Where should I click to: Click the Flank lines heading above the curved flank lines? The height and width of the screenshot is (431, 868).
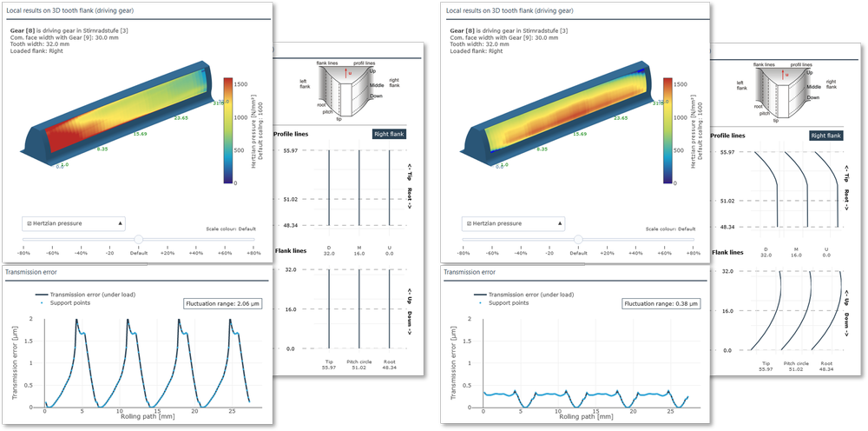(x=727, y=252)
